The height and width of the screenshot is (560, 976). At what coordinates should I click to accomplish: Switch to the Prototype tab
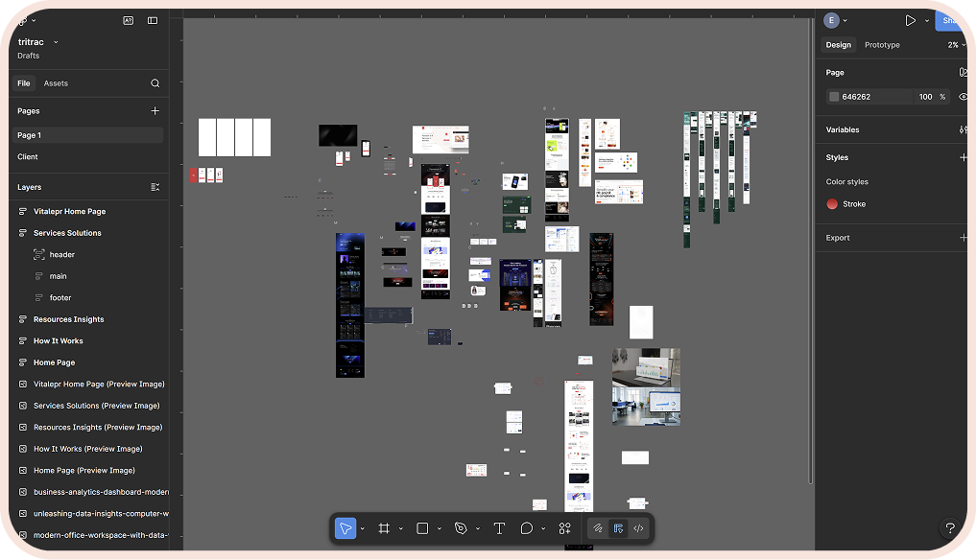881,45
